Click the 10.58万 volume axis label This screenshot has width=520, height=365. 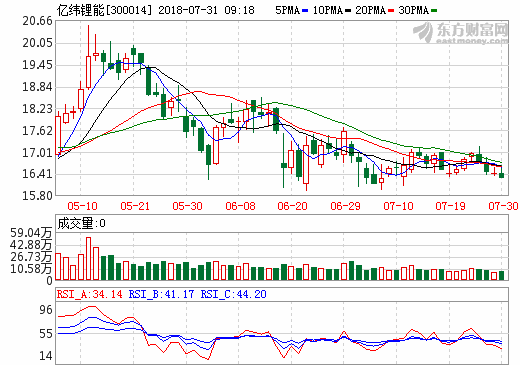pos(31,268)
